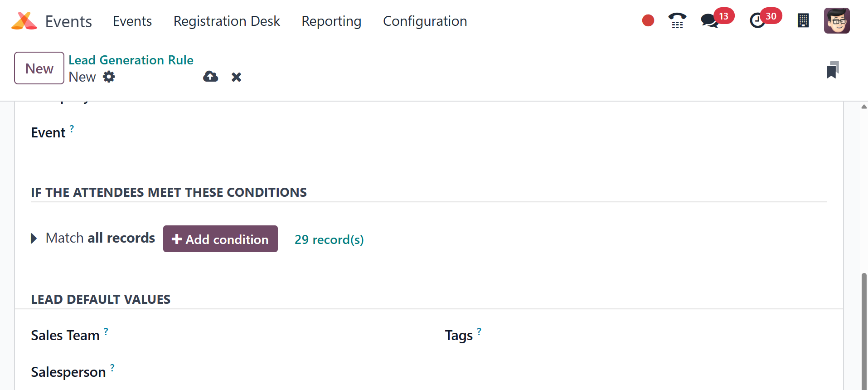This screenshot has width=868, height=390.
Task: Open the discuss messages icon
Action: (x=709, y=21)
